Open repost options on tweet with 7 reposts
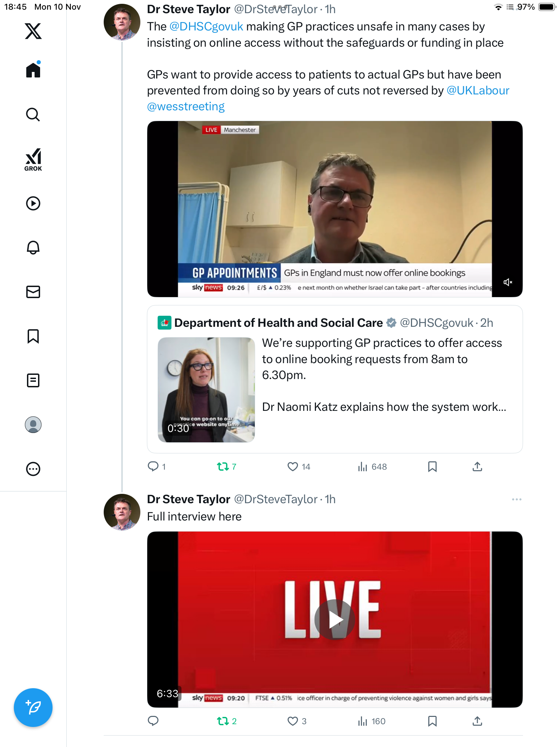560x747 pixels. click(x=223, y=467)
